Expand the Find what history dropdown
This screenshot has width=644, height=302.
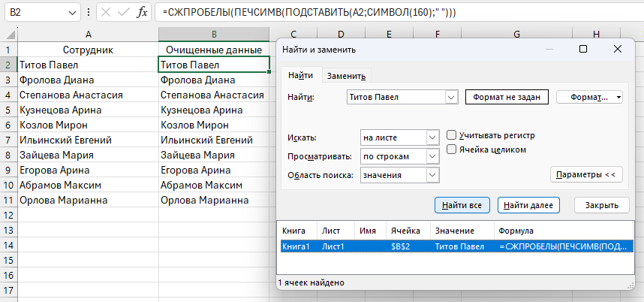(x=451, y=98)
